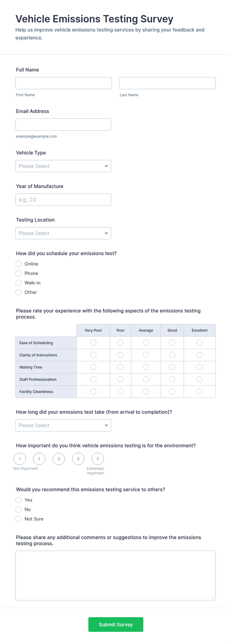
Task: Choose Yes for recommending the service
Action: pyautogui.click(x=18, y=500)
